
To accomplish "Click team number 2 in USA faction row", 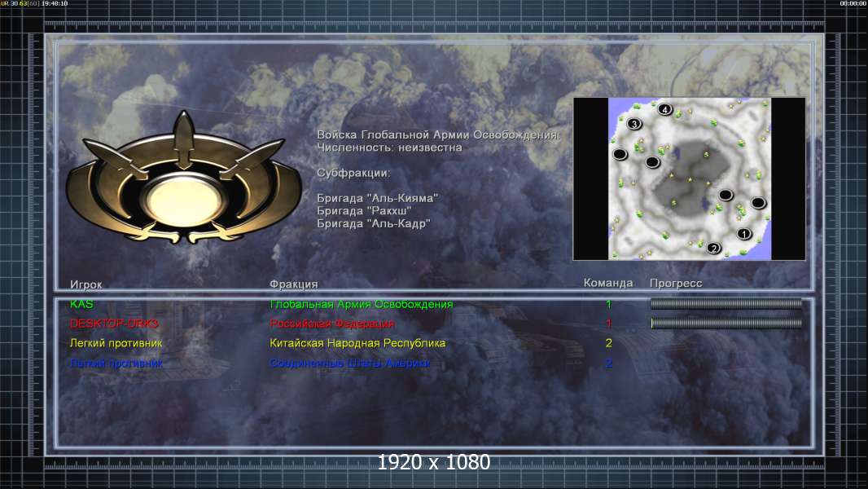I will tap(608, 363).
